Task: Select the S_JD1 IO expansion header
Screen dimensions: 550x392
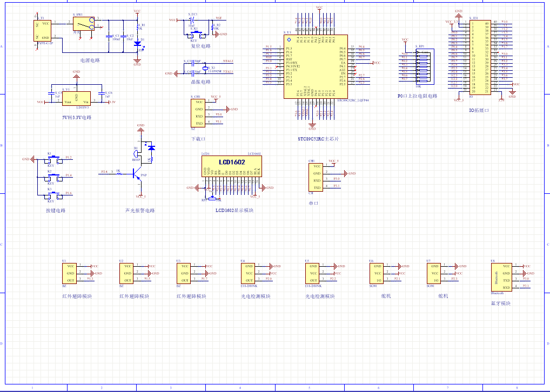Action: (480, 58)
